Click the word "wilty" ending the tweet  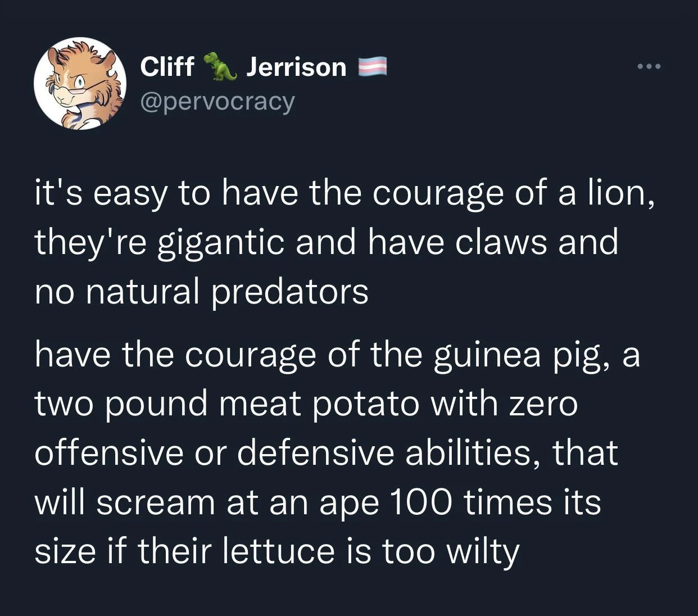(x=482, y=552)
